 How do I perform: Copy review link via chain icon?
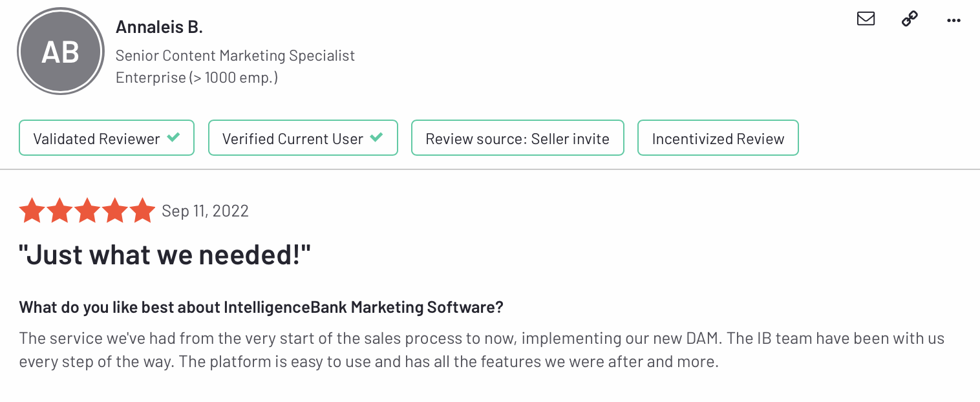coord(910,19)
